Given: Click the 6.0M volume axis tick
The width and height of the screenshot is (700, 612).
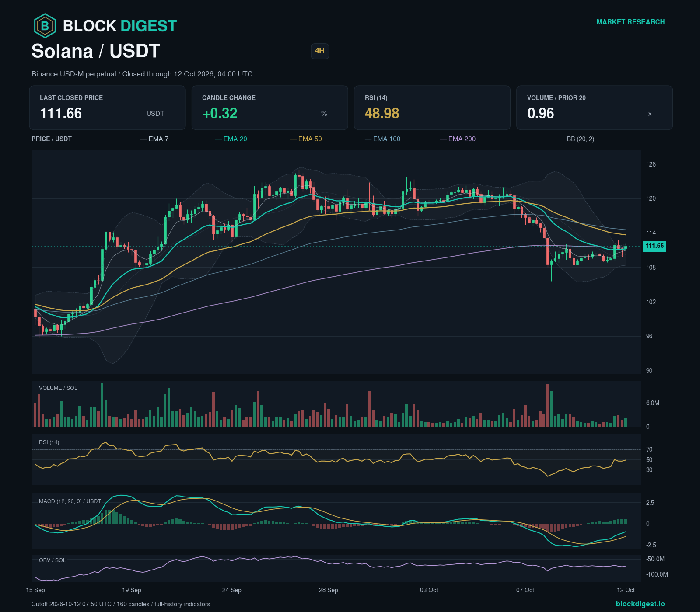Looking at the screenshot, I should 653,403.
